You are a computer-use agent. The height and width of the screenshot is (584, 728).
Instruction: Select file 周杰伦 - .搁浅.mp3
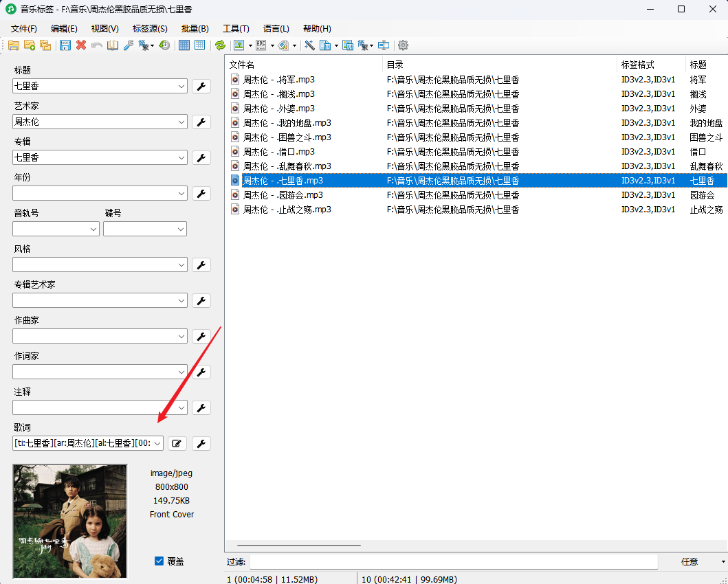pos(279,94)
